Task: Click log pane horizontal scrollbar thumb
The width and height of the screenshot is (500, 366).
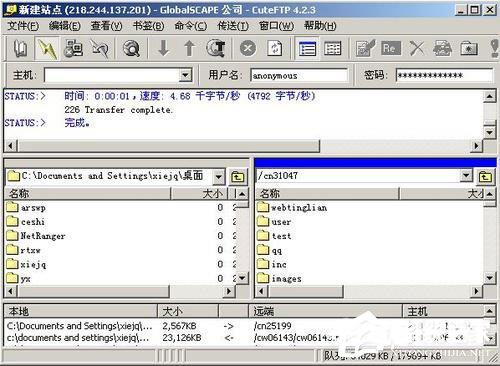Action: [169, 146]
